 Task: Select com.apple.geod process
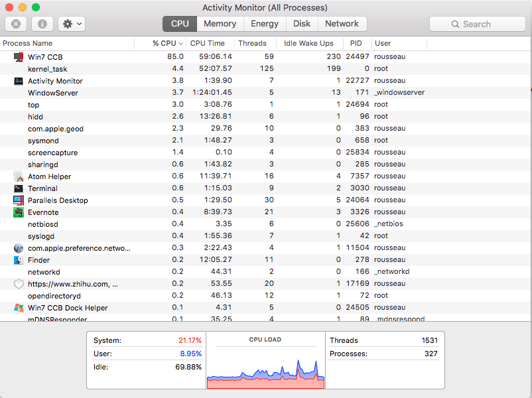click(x=265, y=129)
